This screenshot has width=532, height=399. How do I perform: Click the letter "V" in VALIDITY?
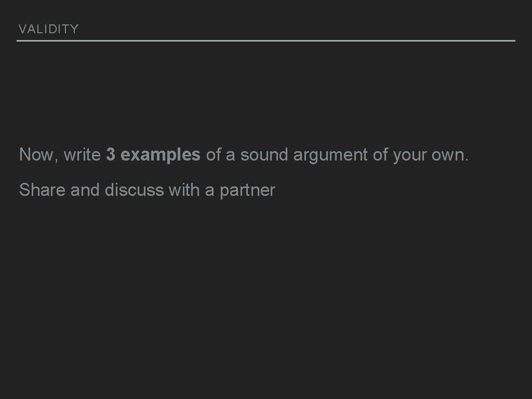[x=22, y=29]
